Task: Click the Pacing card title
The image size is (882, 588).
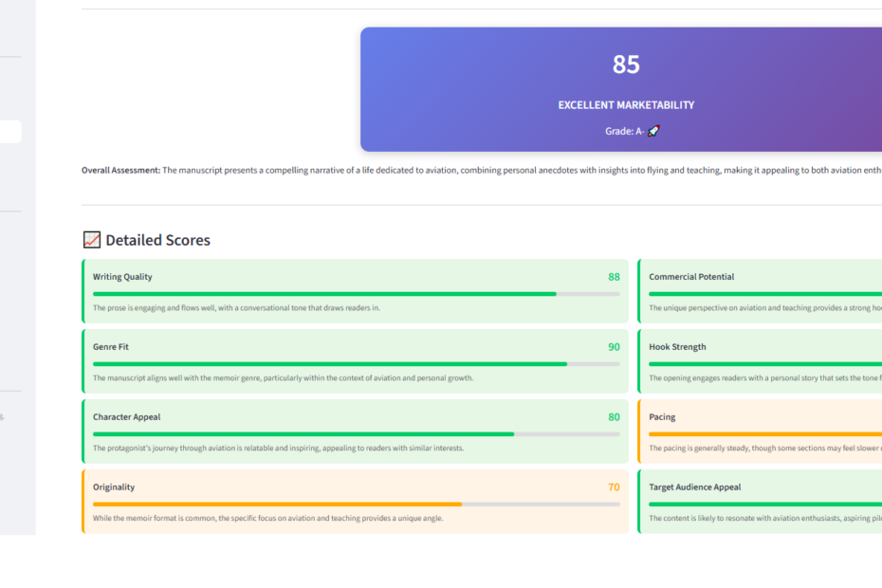Action: [x=662, y=417]
